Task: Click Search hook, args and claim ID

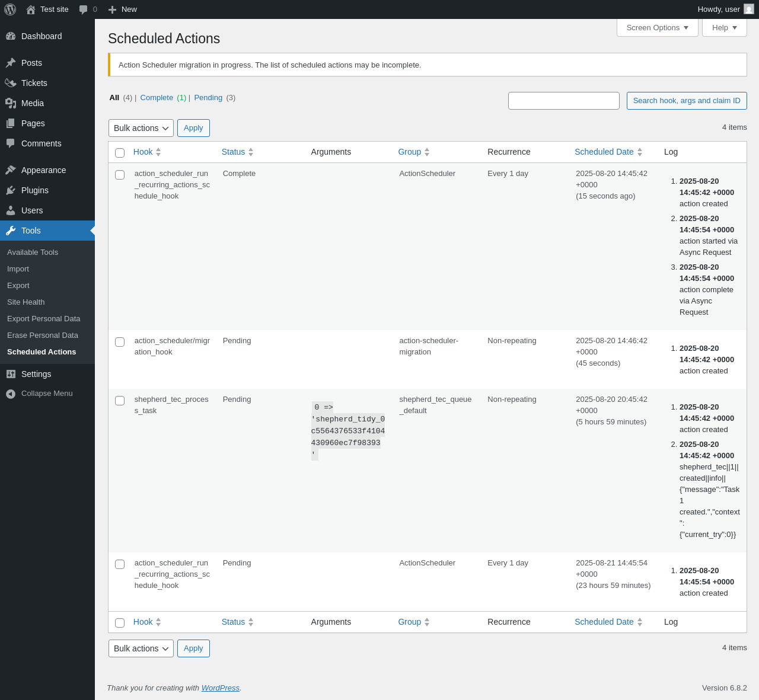Action: click(x=687, y=101)
